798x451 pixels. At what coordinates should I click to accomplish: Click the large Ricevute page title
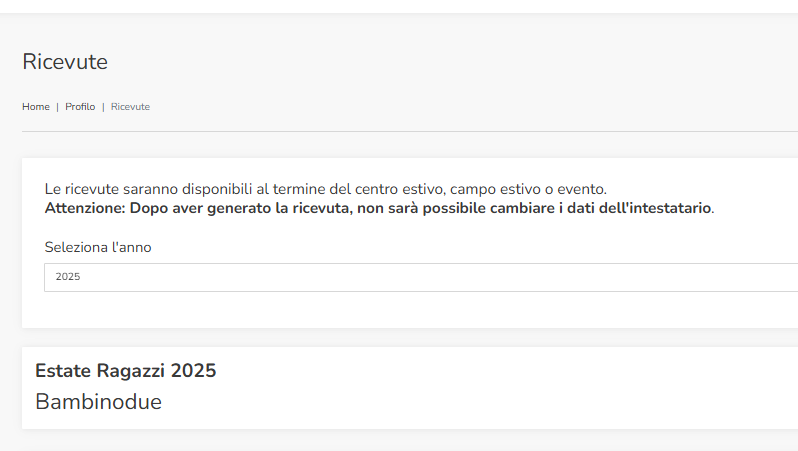(65, 62)
